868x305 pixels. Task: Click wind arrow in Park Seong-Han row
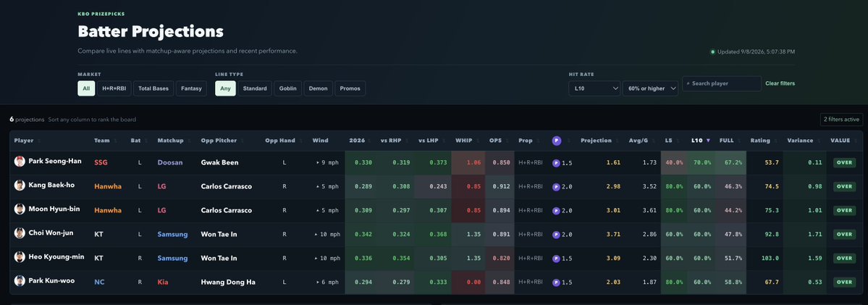[318, 163]
